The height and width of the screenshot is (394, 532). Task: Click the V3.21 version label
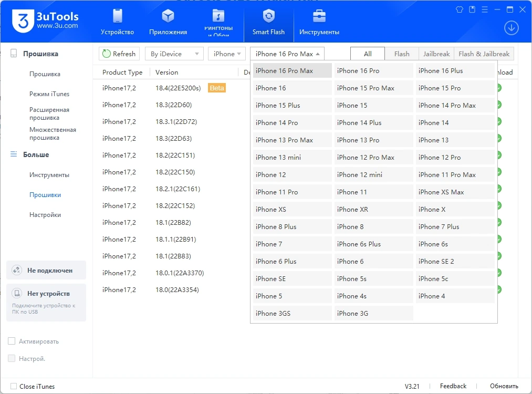(x=412, y=386)
